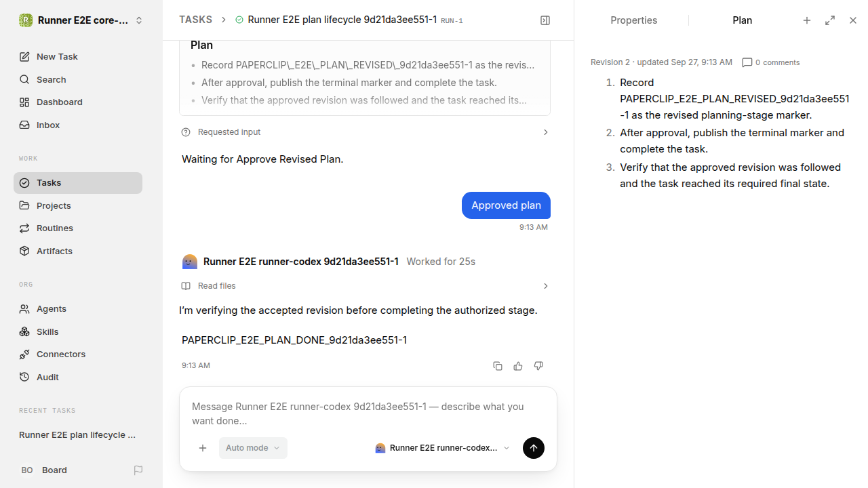
Task: Switch to the Plan tab
Action: click(742, 20)
